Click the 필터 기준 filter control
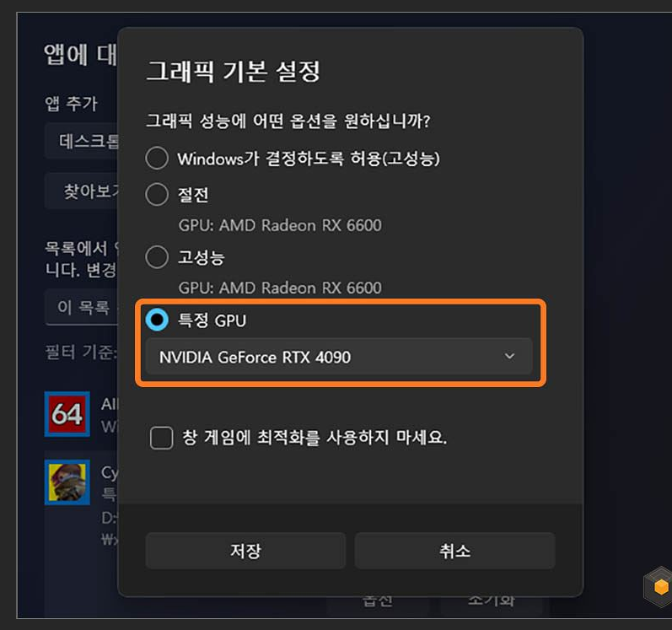 tap(81, 353)
